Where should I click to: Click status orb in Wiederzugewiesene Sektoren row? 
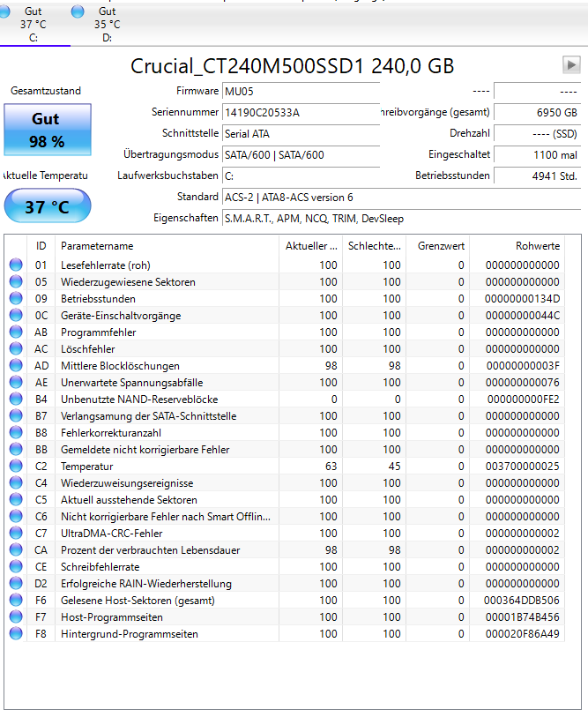pyautogui.click(x=16, y=281)
